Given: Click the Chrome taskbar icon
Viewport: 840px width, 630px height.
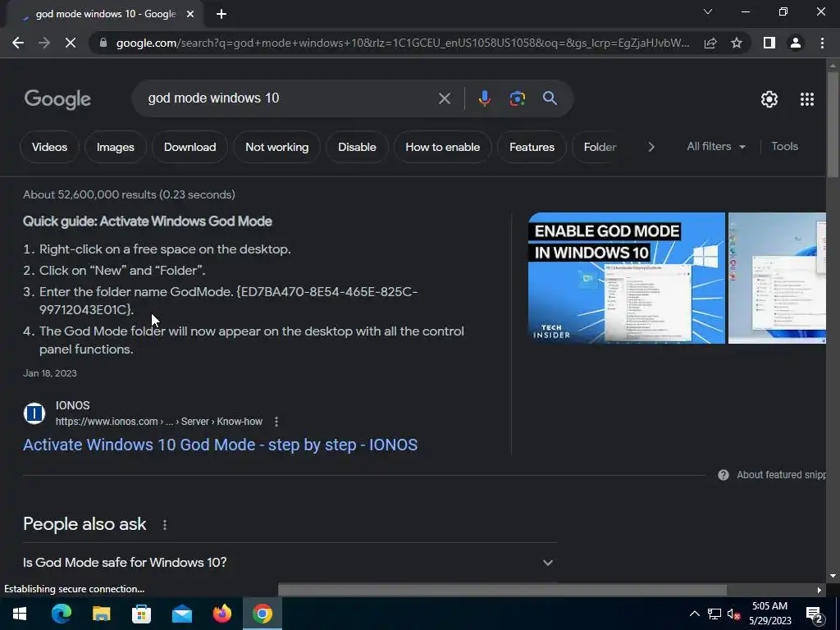Looking at the screenshot, I should point(262,614).
